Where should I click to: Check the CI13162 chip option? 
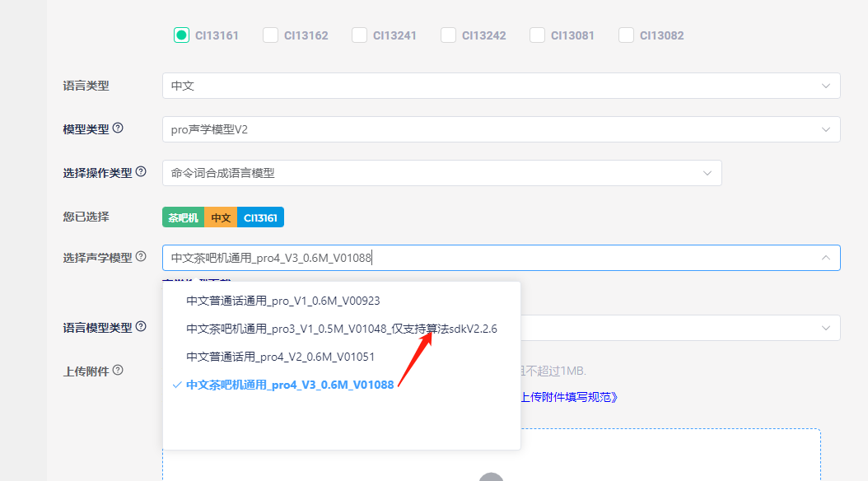[270, 35]
